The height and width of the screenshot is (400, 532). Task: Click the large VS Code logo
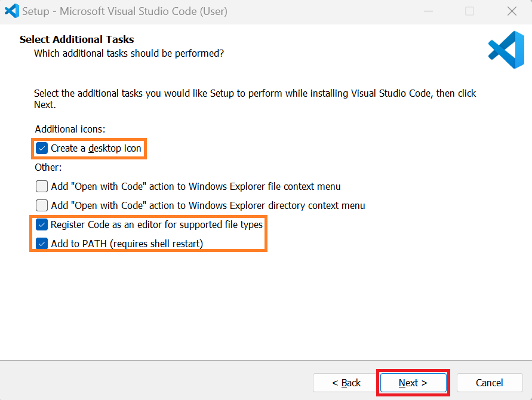tap(506, 50)
